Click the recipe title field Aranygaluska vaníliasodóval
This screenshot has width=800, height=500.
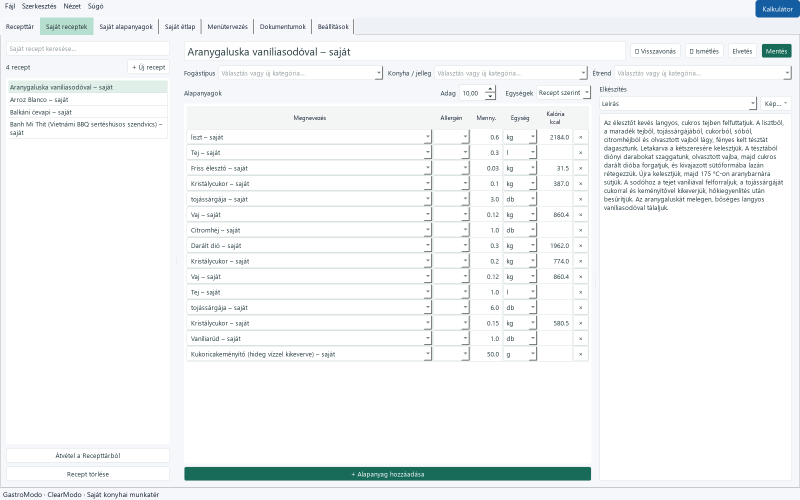coord(404,52)
